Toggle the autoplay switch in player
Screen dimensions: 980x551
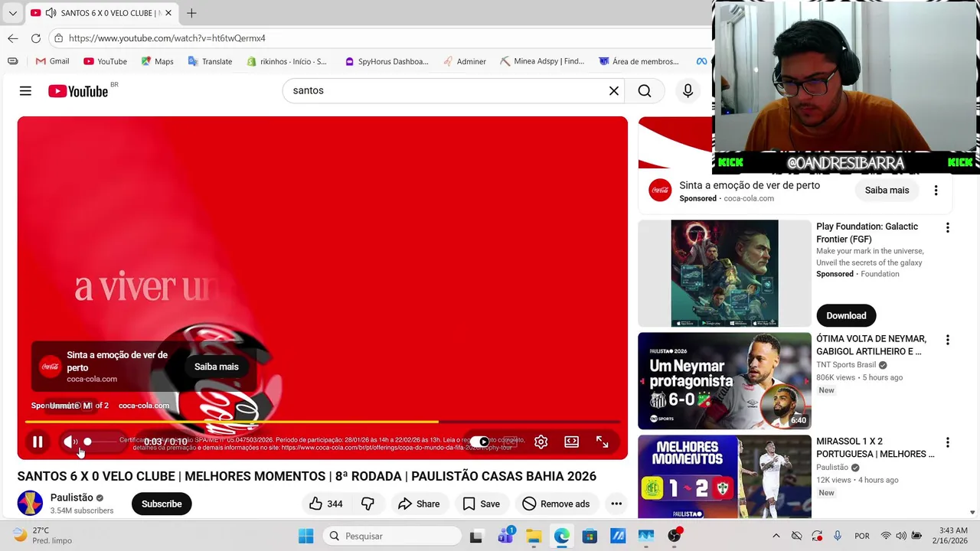pyautogui.click(x=479, y=442)
